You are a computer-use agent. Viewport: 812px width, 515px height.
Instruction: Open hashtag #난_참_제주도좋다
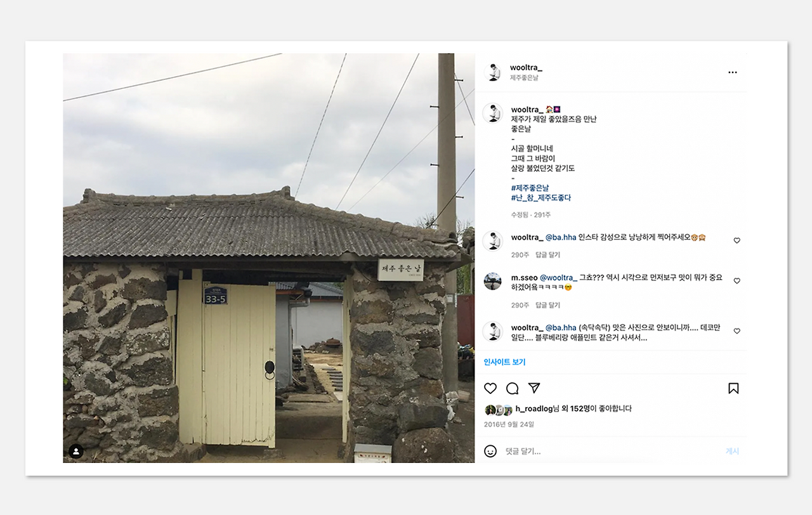pos(541,198)
